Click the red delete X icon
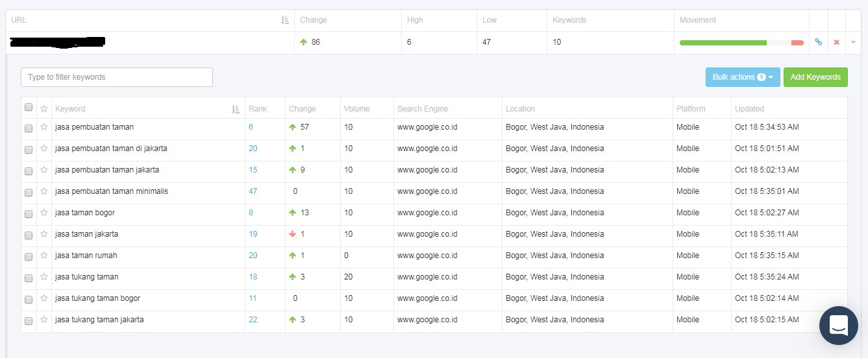The image size is (868, 358). [836, 42]
